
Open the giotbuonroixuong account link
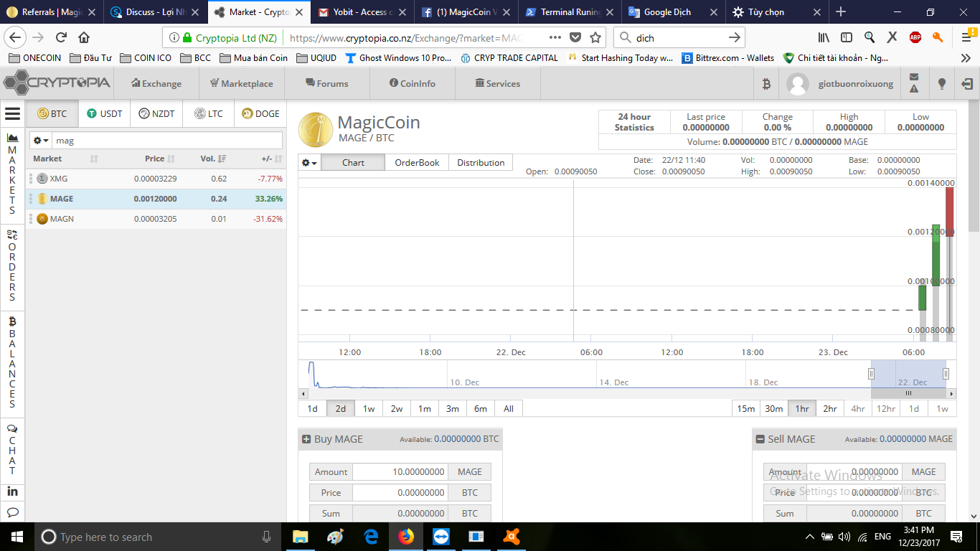856,84
